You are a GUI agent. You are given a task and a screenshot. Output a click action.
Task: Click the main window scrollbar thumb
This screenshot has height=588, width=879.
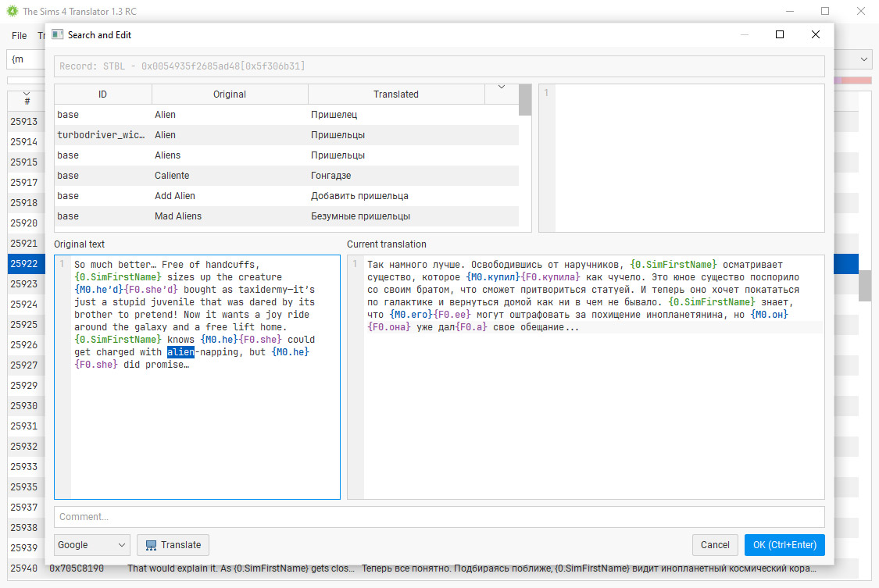point(865,286)
